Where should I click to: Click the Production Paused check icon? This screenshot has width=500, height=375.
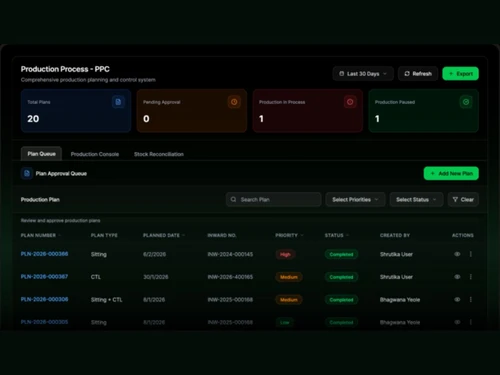[466, 102]
